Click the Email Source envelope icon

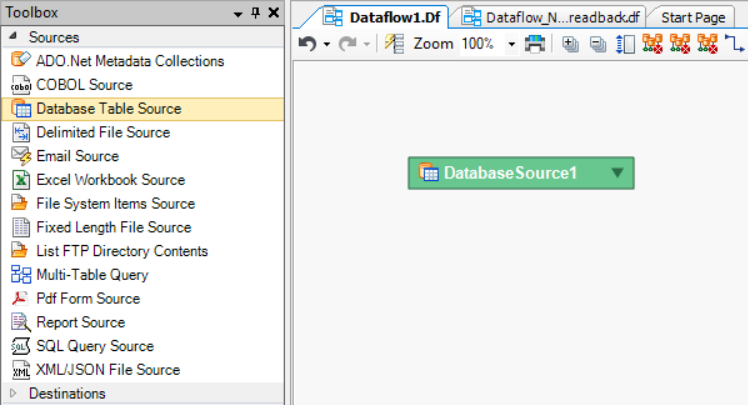point(20,156)
